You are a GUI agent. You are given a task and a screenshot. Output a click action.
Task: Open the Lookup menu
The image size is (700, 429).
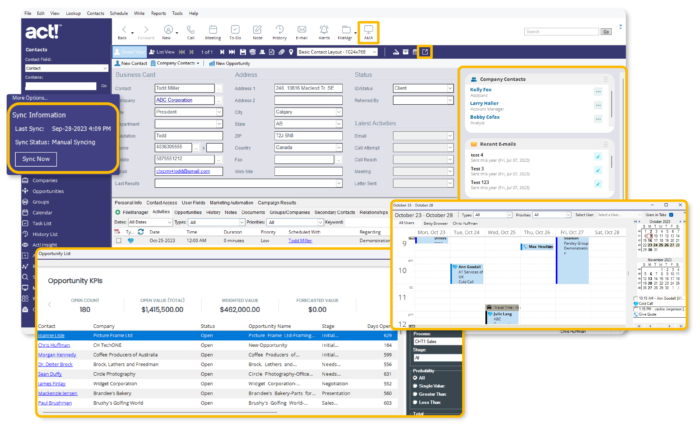point(73,13)
